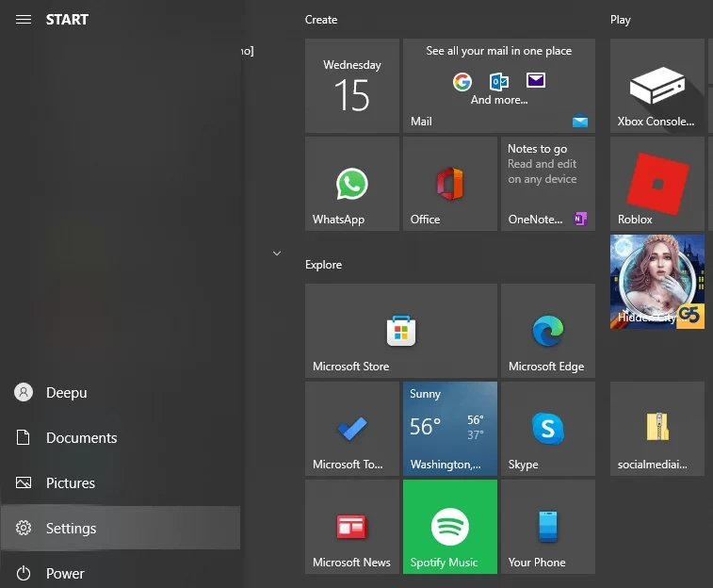Open the Deepu user account menu
The image size is (713, 588).
120,392
